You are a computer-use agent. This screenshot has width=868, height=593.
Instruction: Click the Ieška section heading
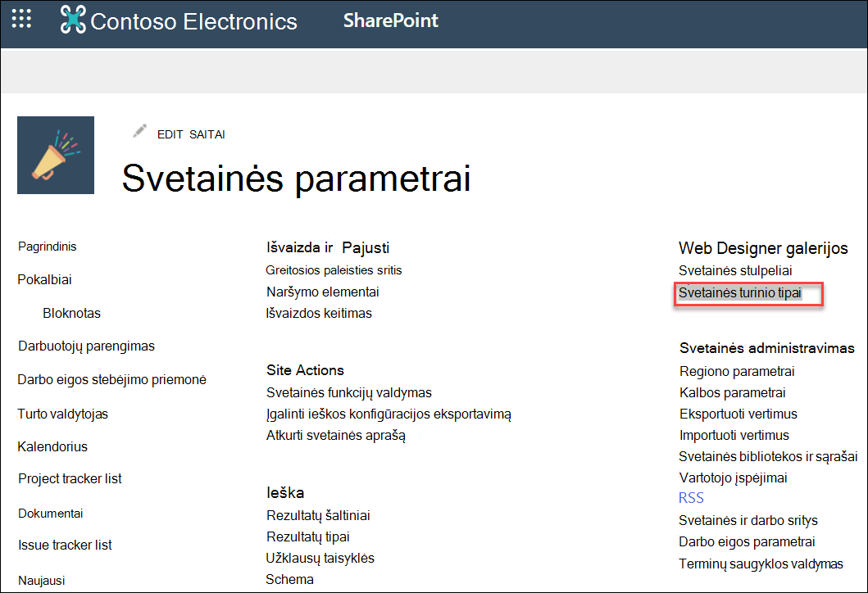(285, 493)
